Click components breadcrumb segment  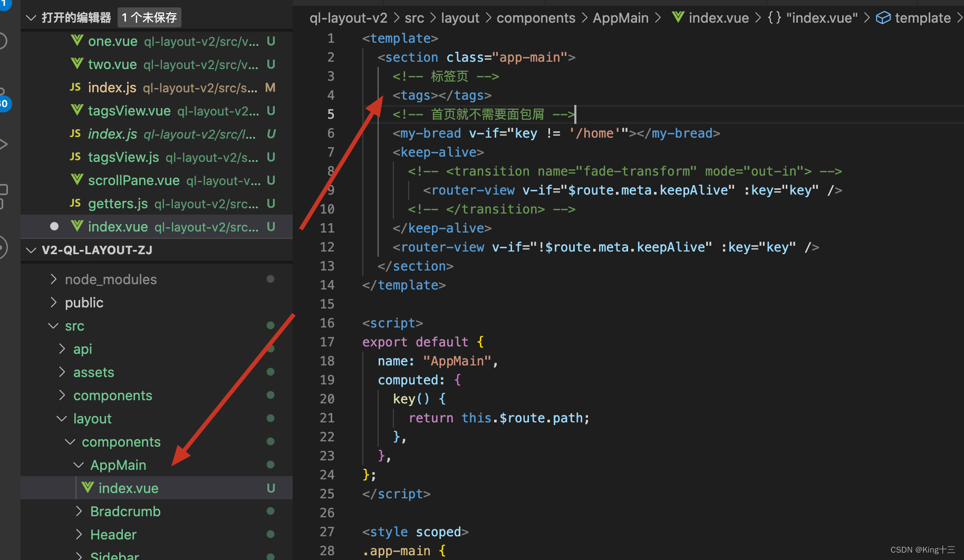coord(536,18)
